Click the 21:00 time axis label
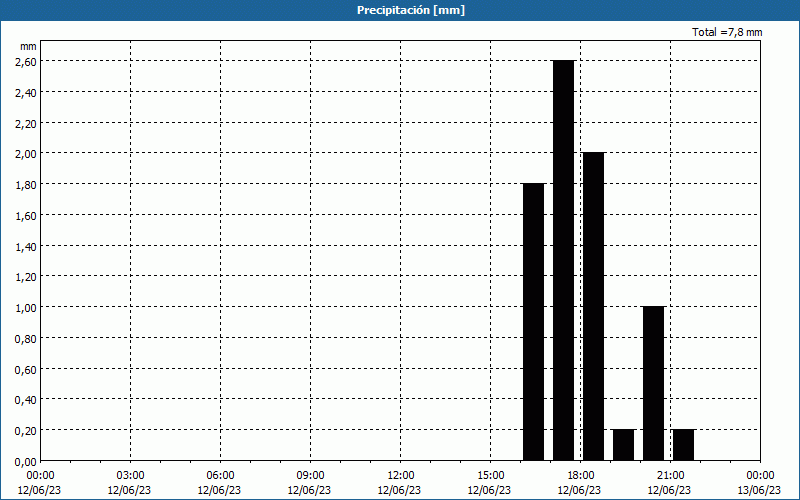 point(670,476)
